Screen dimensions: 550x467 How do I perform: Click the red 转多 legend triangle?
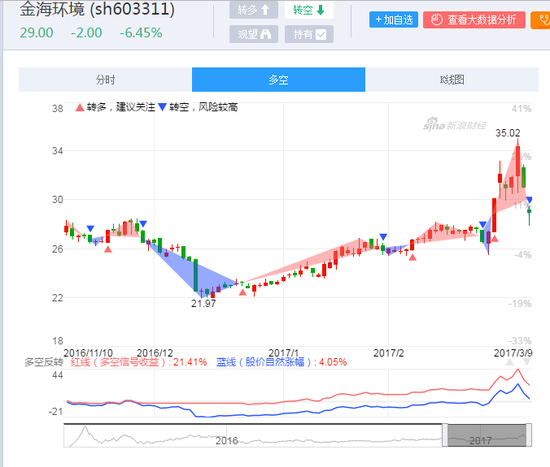pos(80,107)
